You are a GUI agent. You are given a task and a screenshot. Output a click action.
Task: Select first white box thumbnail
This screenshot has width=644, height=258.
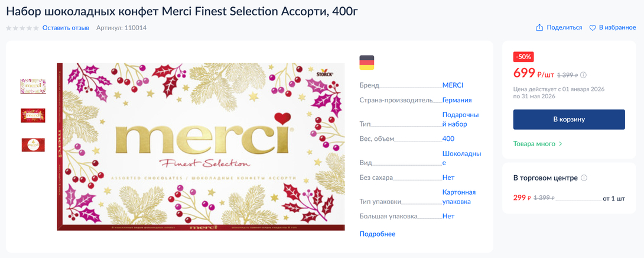click(33, 86)
